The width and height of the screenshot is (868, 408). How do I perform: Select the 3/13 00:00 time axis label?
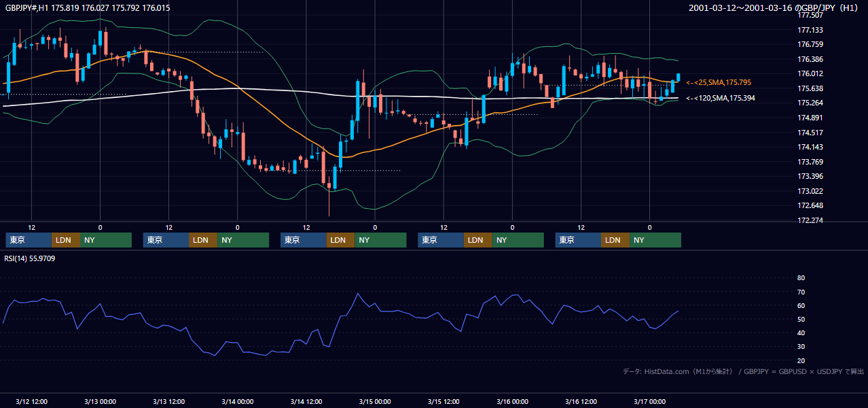(100, 401)
